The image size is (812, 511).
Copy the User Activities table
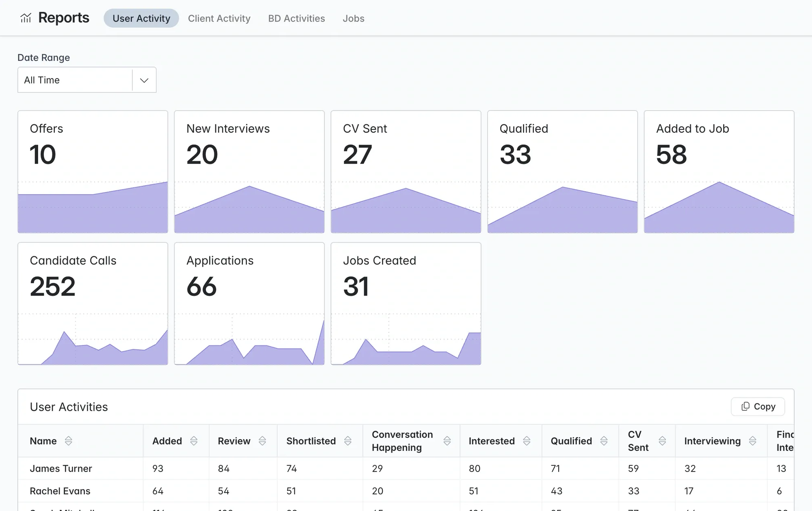click(758, 406)
